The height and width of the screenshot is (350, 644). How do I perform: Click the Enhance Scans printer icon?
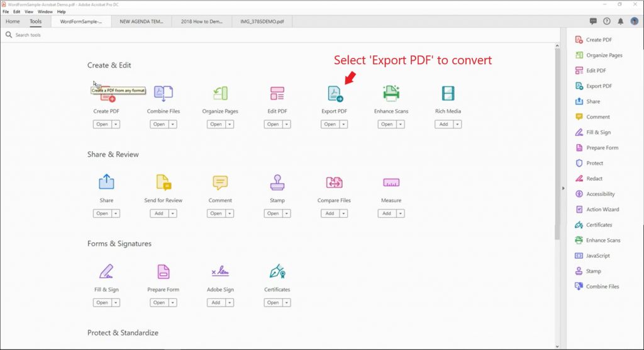coord(391,93)
